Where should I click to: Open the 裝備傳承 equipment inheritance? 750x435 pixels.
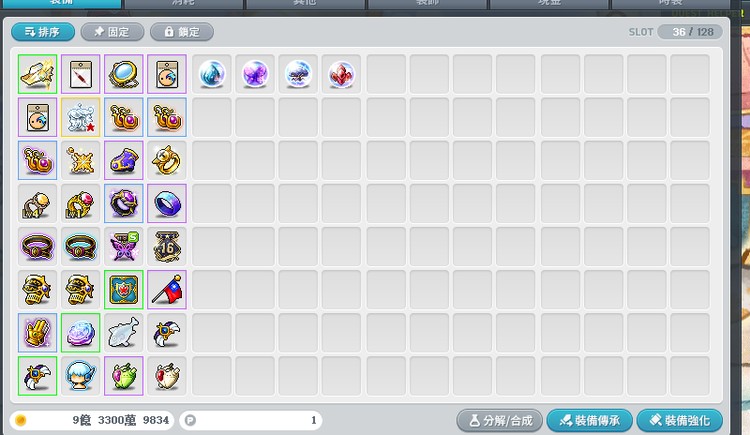(x=590, y=421)
